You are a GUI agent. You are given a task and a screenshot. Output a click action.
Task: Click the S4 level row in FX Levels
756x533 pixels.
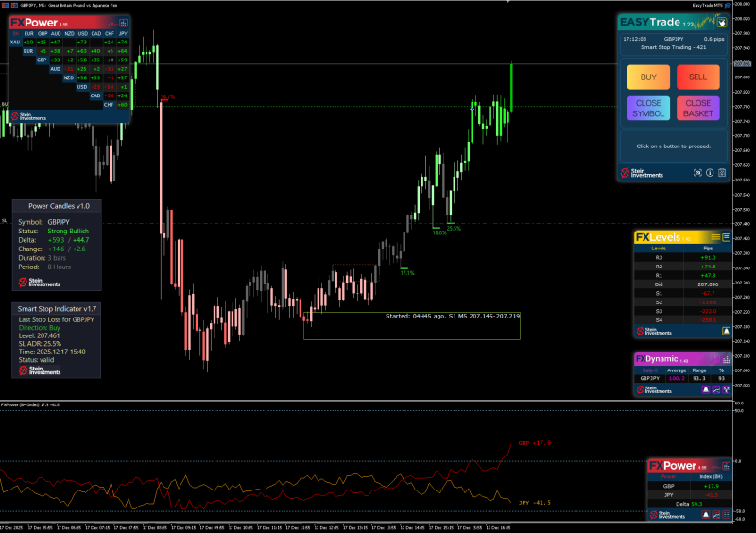[682, 320]
